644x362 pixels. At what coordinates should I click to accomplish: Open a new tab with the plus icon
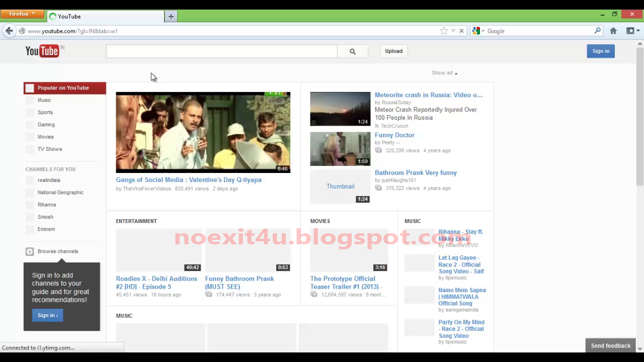pyautogui.click(x=171, y=16)
